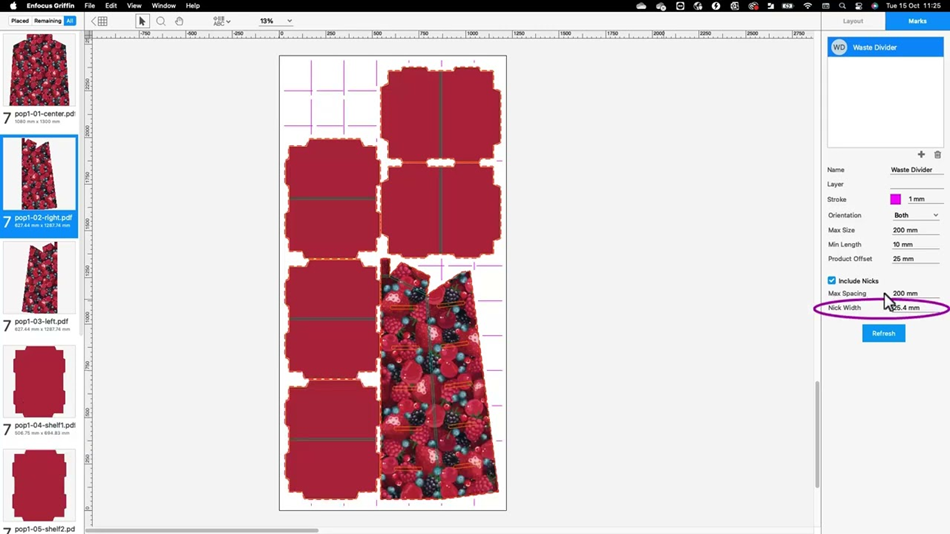Expand the 13% zoom level dropdown
Image resolution: width=950 pixels, height=534 pixels.
(276, 21)
